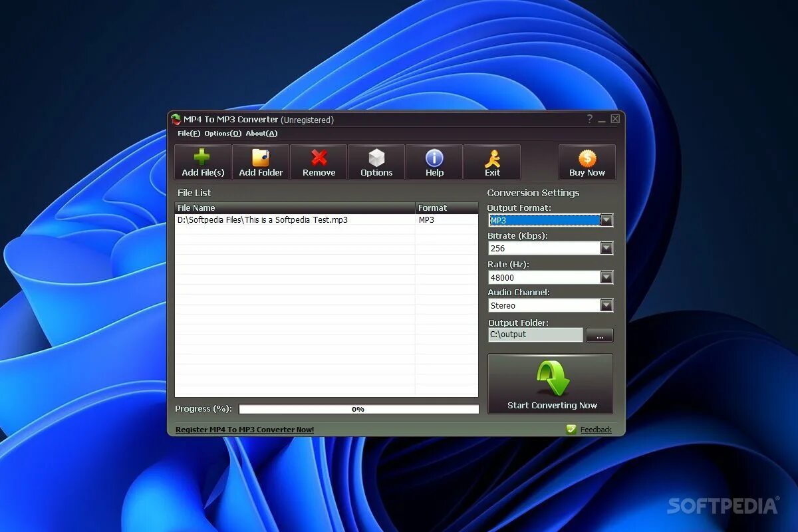Expand the Bitrate (Kbps) dropdown
798x532 pixels.
coord(606,248)
